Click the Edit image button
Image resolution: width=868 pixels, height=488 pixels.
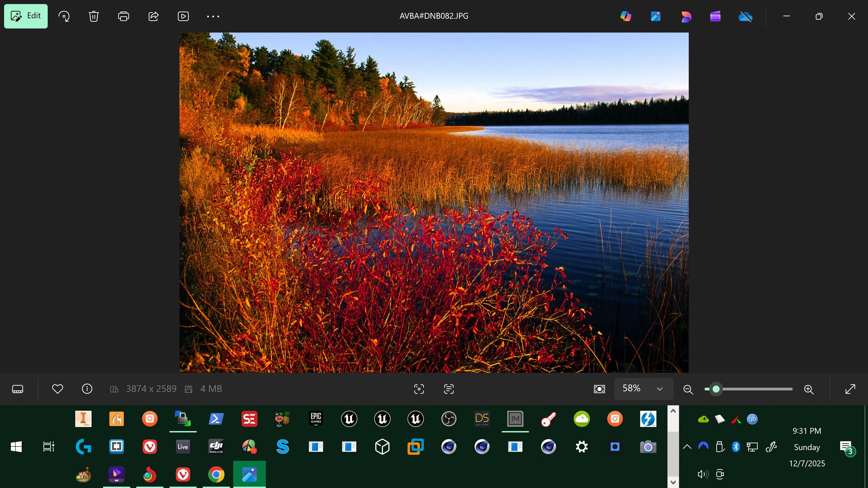[26, 16]
